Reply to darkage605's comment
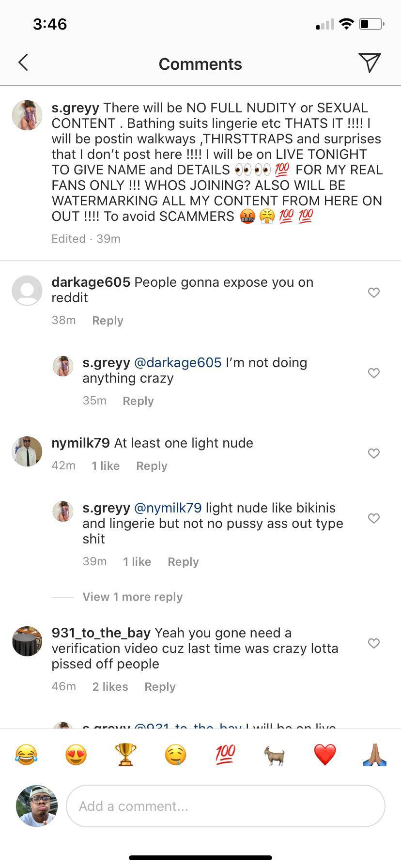The image size is (401, 868). (x=108, y=321)
